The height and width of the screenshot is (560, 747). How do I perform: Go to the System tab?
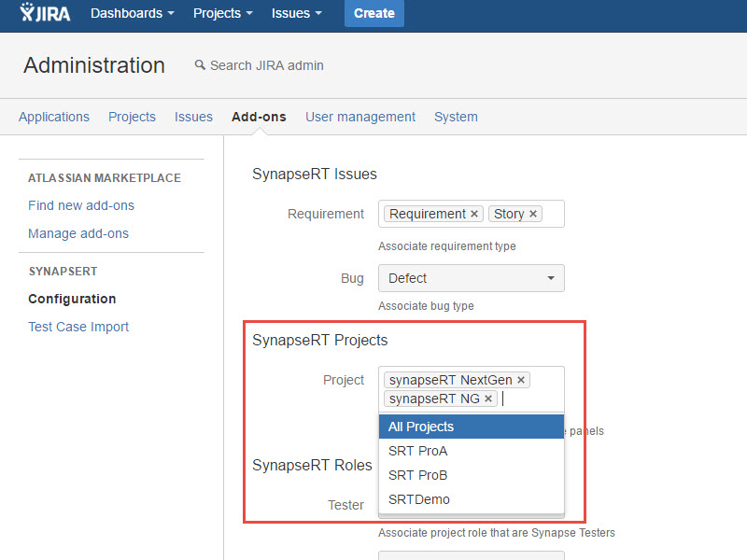click(456, 117)
